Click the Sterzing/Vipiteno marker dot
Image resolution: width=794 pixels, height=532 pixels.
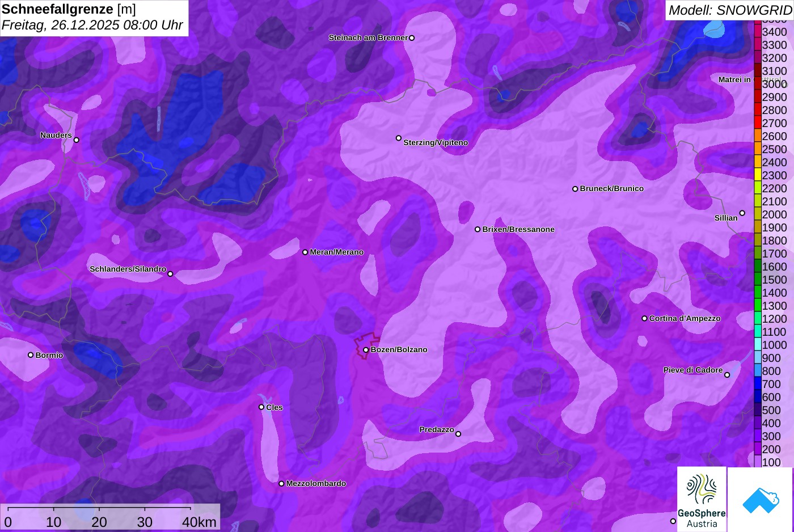[399, 138]
